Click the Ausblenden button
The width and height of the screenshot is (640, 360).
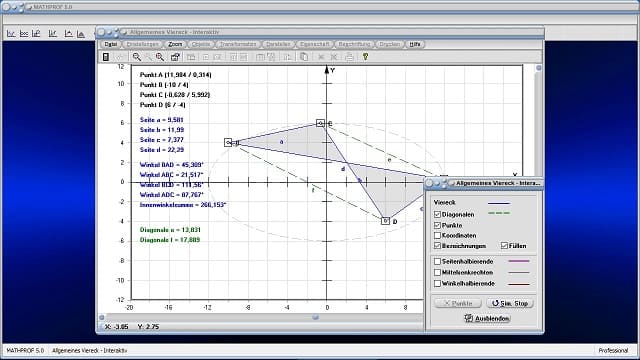(x=487, y=318)
